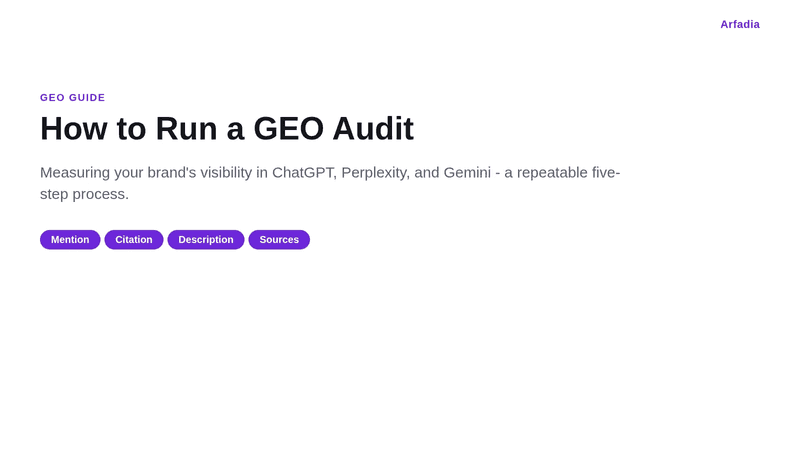
Task: Click the subtitle paragraph about brand visibility
Action: click(330, 183)
